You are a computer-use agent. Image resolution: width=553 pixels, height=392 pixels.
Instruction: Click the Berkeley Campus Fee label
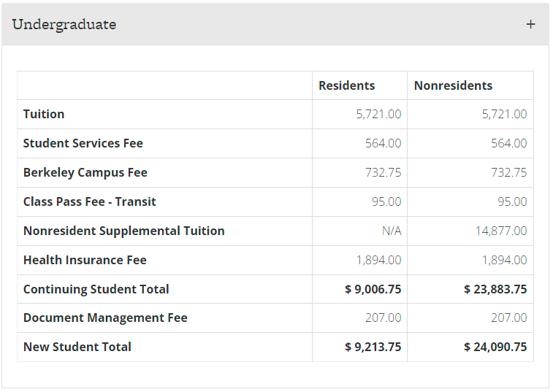pos(85,172)
